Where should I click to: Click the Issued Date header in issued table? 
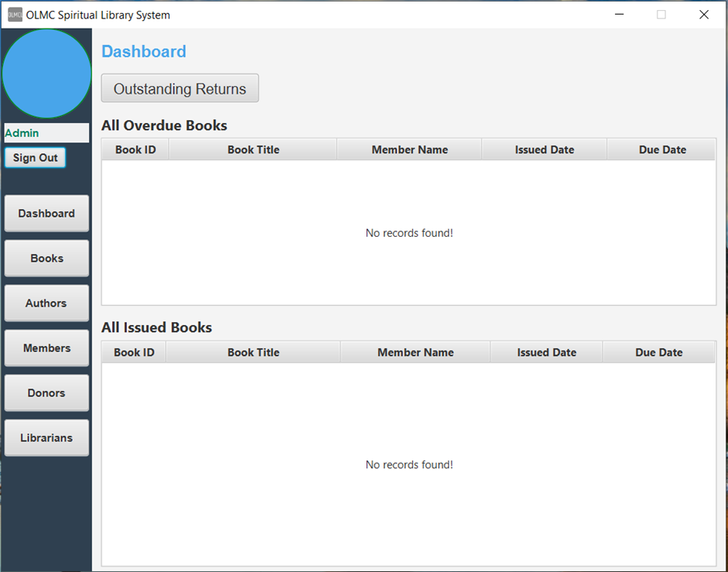pos(547,351)
